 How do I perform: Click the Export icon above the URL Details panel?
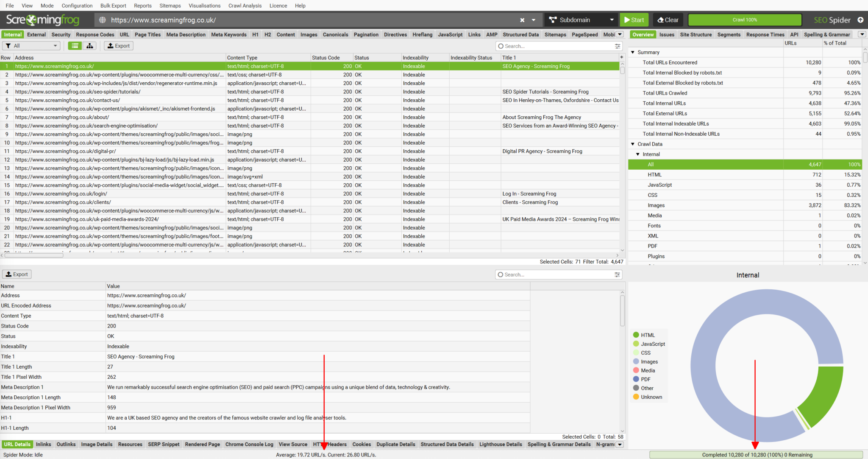coord(17,274)
